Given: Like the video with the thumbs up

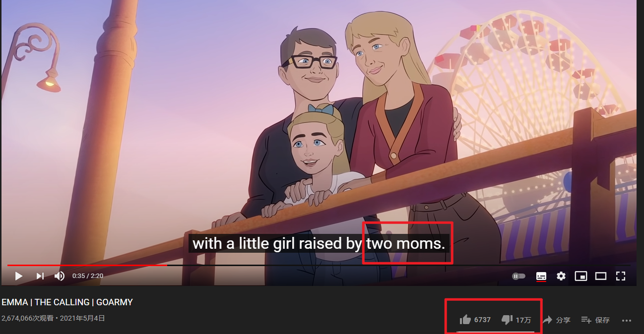Looking at the screenshot, I should click(x=465, y=320).
